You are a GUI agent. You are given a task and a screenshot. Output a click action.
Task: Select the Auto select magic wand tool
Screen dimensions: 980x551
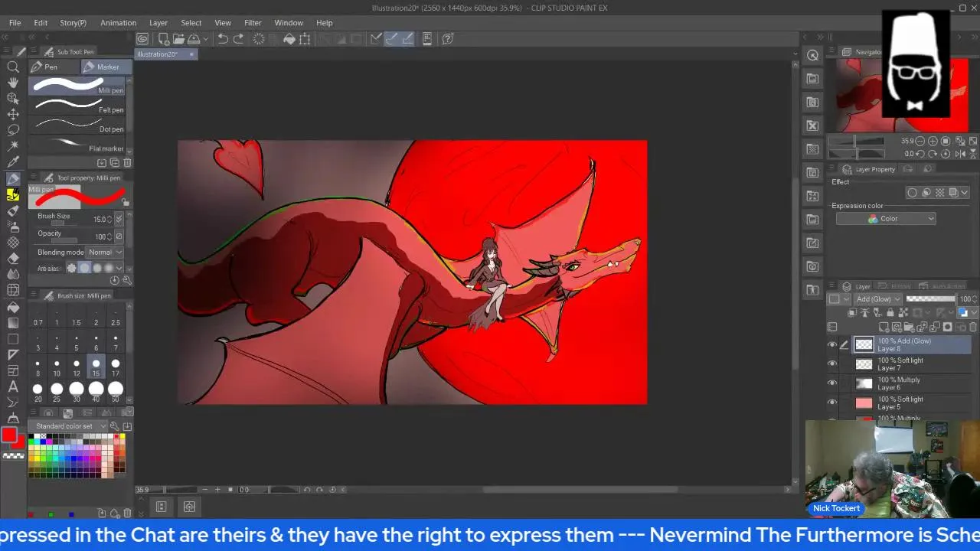(13, 146)
